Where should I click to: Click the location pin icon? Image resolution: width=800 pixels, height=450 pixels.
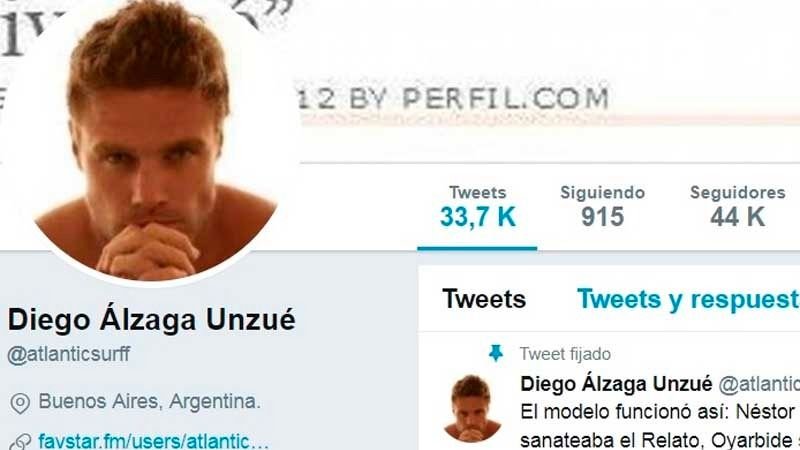pyautogui.click(x=20, y=403)
